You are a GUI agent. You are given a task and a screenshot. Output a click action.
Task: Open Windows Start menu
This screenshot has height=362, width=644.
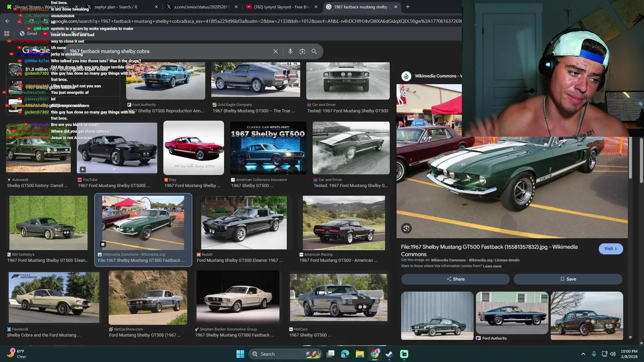(240, 354)
